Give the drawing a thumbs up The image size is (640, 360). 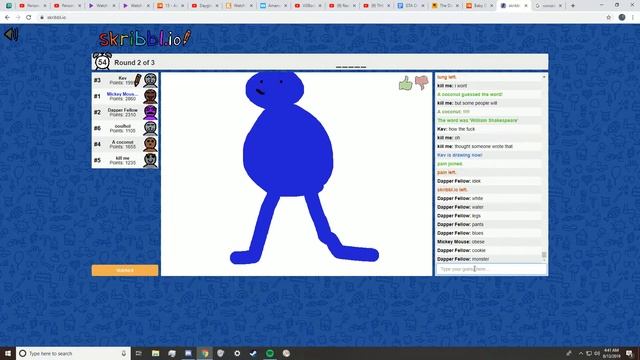point(405,83)
